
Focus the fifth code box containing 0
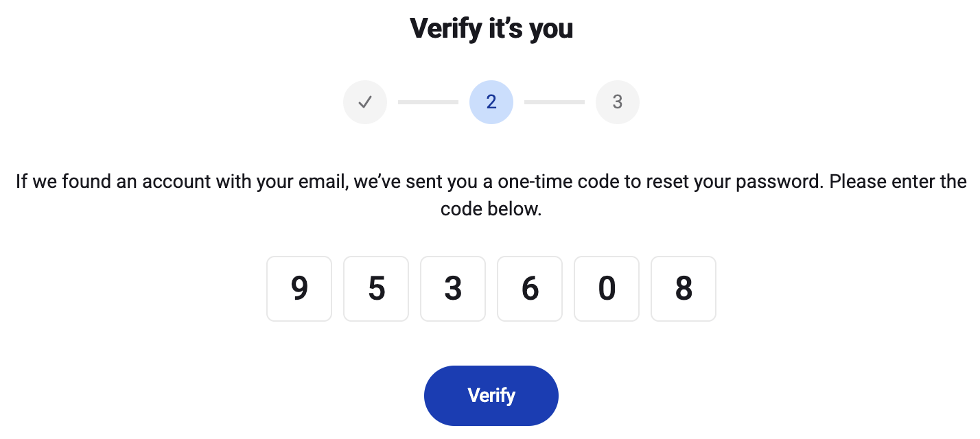(607, 289)
